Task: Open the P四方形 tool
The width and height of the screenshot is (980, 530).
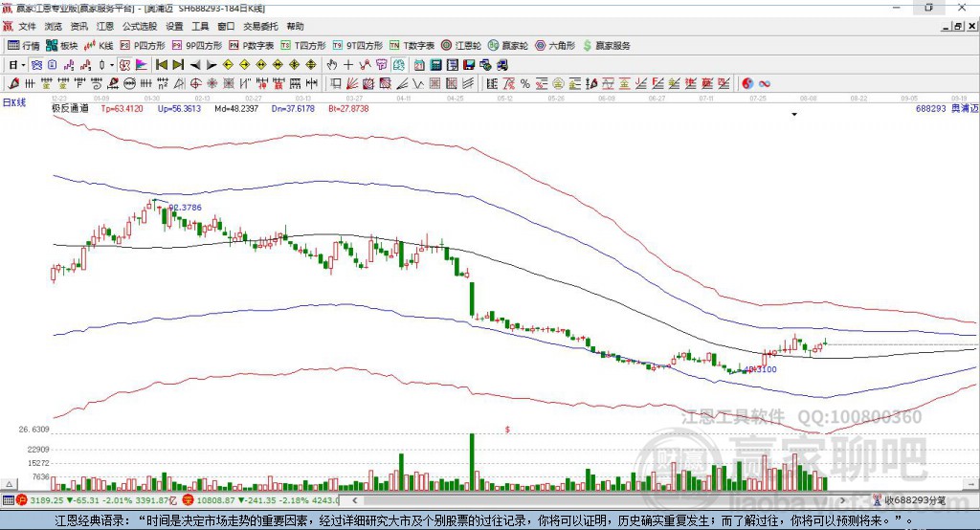Action: (143, 46)
